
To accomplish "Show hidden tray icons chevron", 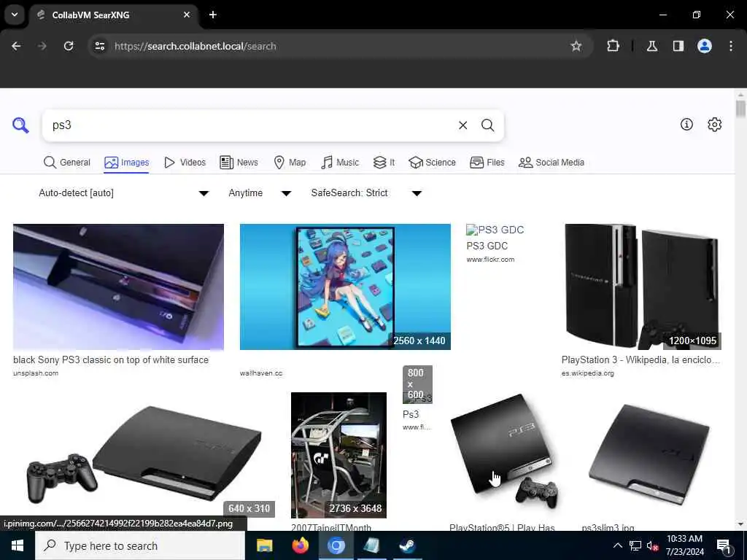I will (617, 545).
